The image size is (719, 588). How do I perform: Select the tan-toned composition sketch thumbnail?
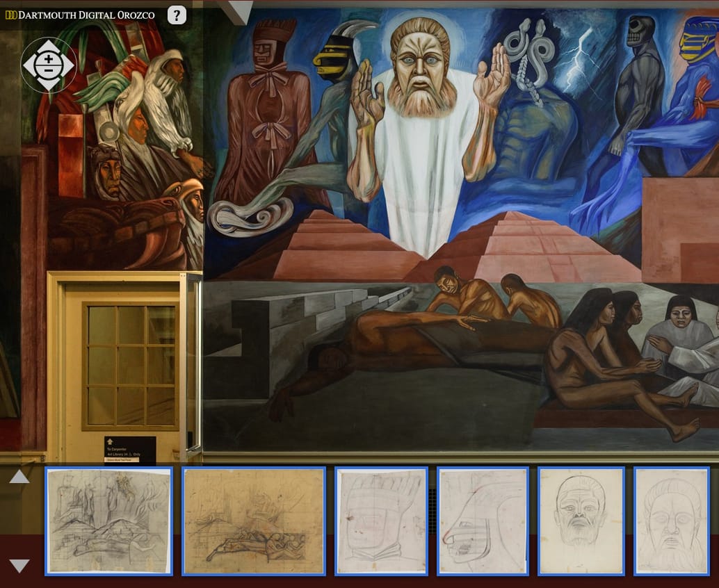click(252, 521)
